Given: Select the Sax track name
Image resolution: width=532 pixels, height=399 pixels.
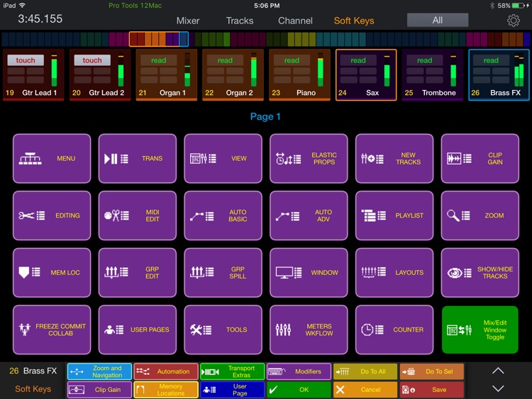Looking at the screenshot, I should 372,93.
